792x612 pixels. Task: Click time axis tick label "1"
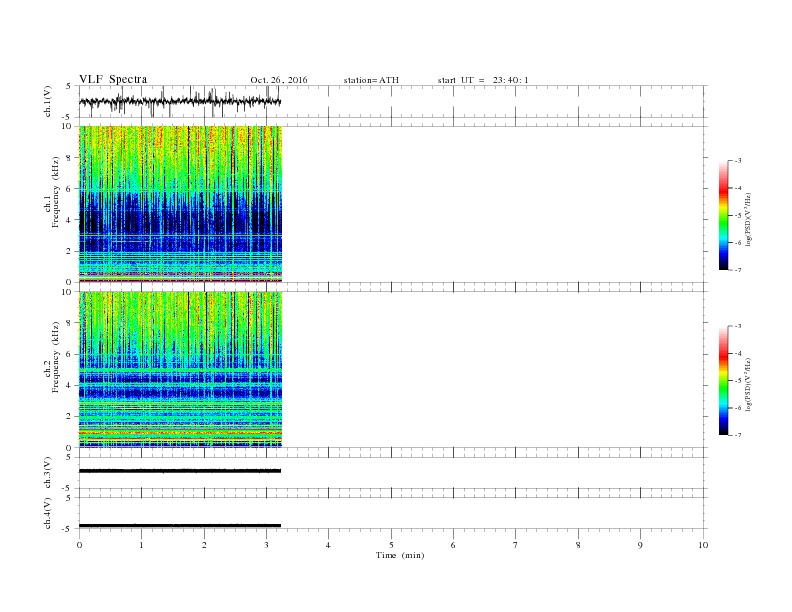tap(141, 545)
